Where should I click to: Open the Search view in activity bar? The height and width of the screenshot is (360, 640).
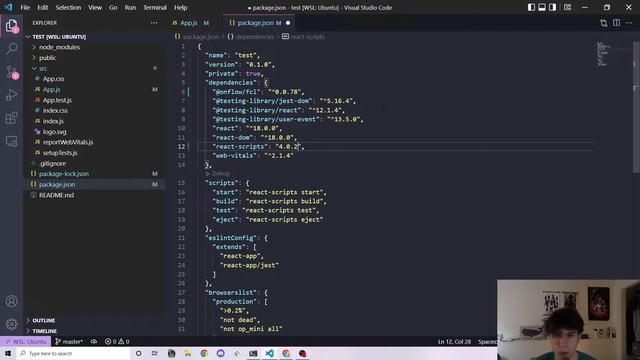click(11, 49)
